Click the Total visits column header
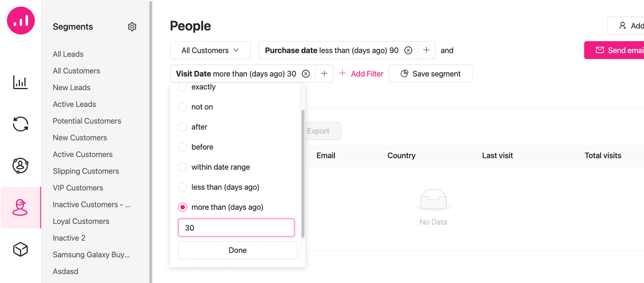The height and width of the screenshot is (283, 644). tap(603, 155)
